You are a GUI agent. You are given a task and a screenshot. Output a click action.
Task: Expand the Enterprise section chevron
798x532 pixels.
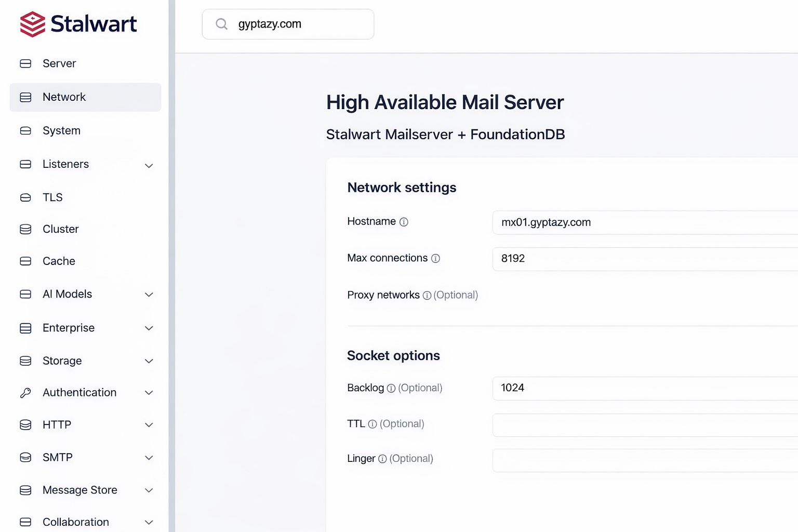(149, 328)
